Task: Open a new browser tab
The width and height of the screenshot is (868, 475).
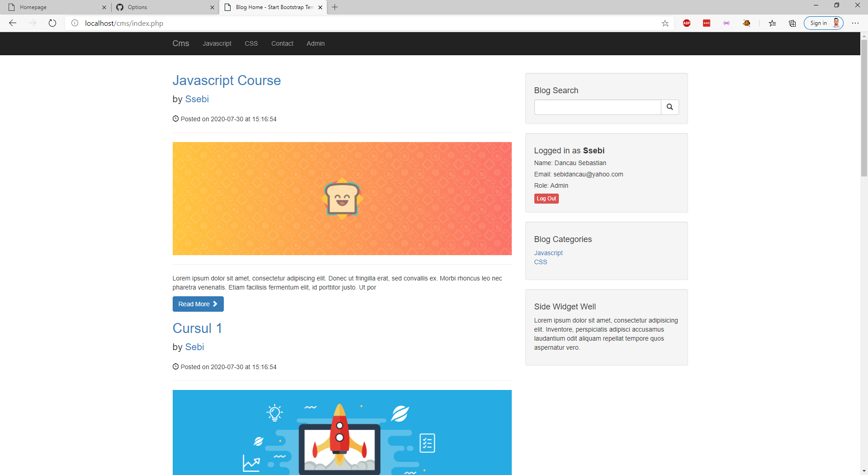Action: click(335, 7)
